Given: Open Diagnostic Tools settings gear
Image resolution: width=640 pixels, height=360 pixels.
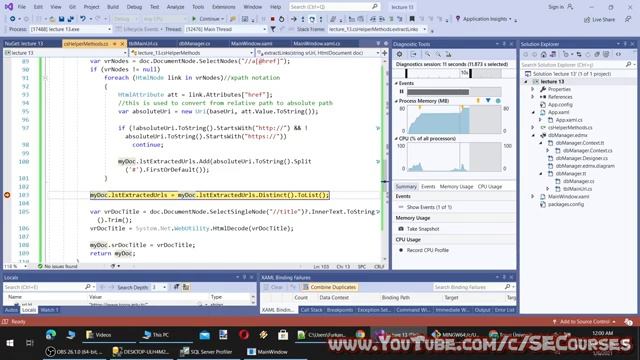Looking at the screenshot, I should [400, 54].
